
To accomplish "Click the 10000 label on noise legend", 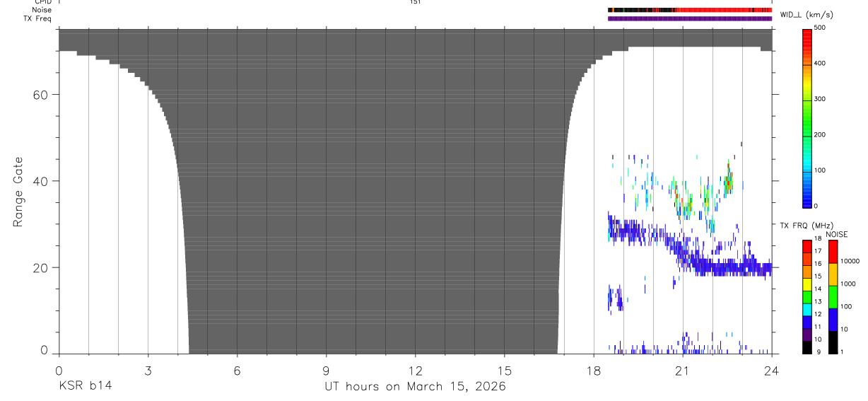I will click(849, 261).
